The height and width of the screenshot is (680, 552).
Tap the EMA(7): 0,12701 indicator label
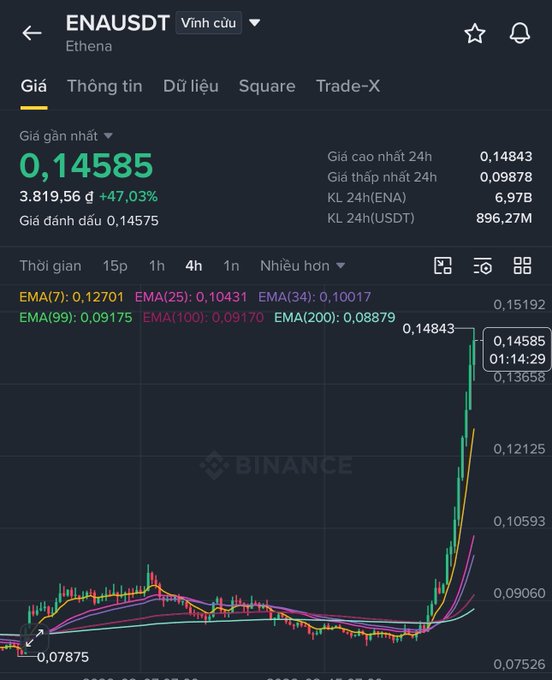(72, 297)
